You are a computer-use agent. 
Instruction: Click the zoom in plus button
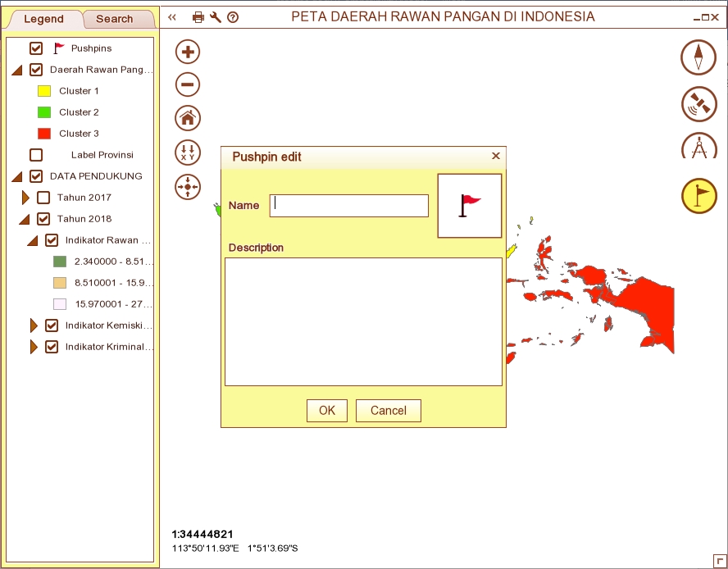tap(188, 52)
